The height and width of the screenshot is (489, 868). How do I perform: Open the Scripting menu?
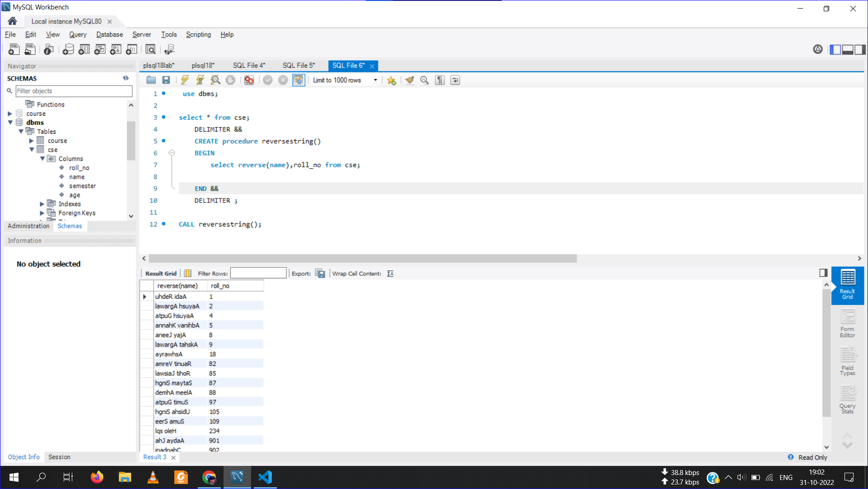198,34
